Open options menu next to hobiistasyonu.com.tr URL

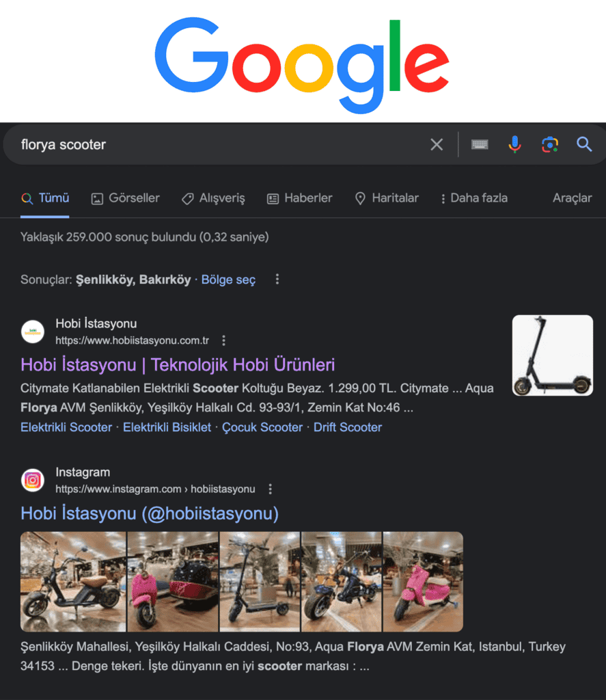[x=223, y=340]
